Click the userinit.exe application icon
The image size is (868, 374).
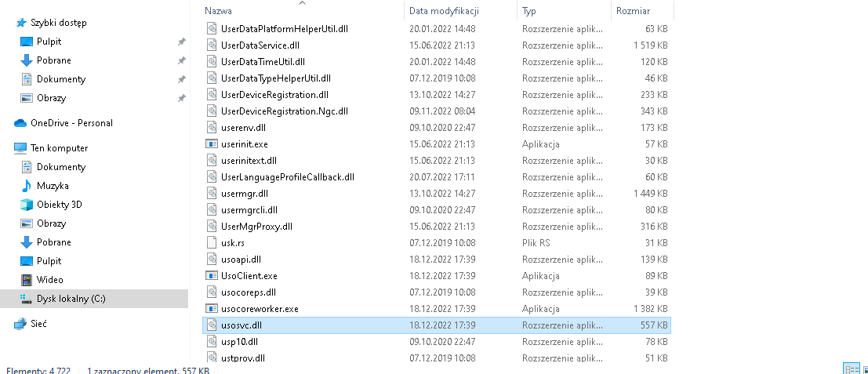coord(212,143)
